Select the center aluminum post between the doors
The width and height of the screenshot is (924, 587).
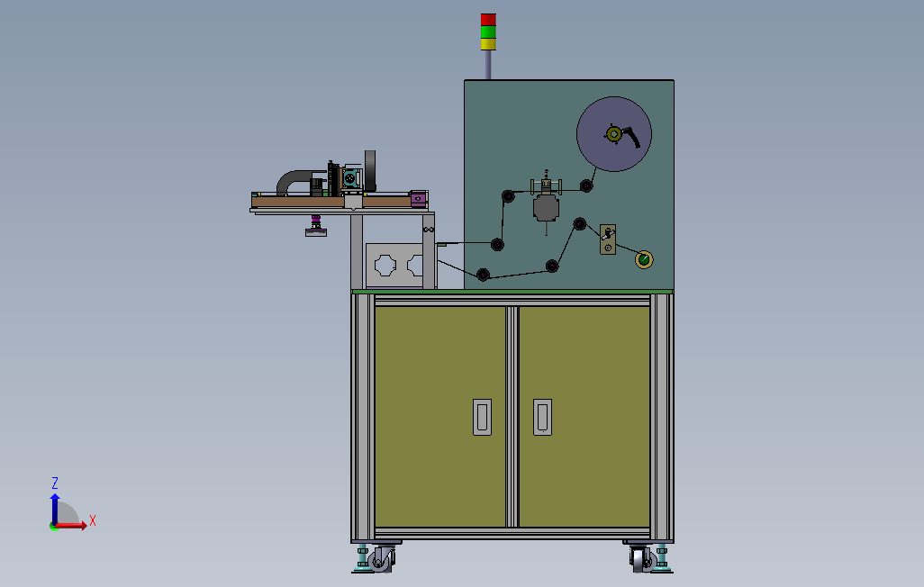(x=512, y=416)
